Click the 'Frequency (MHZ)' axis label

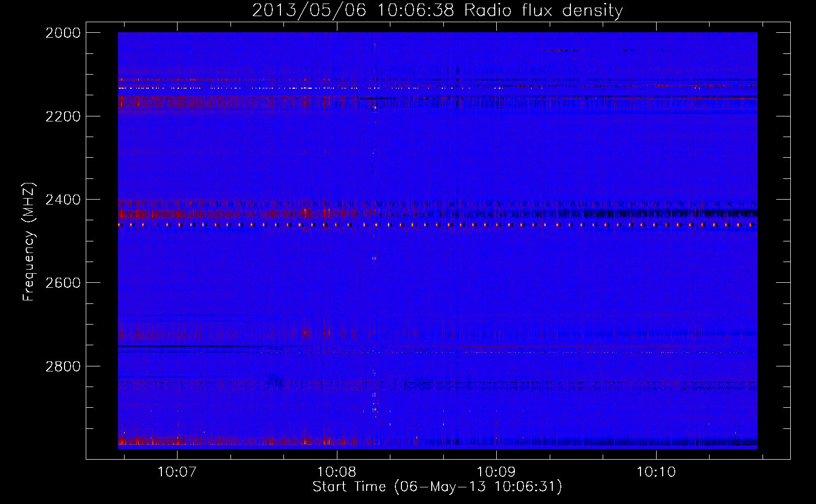(x=29, y=241)
